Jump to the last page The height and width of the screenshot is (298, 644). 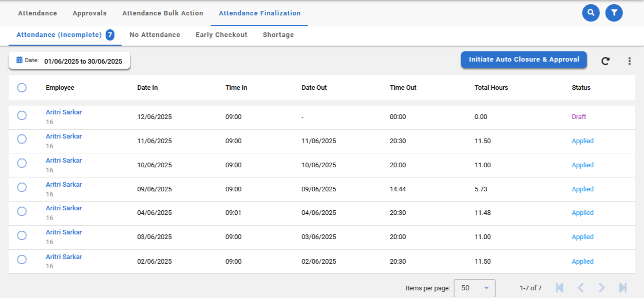pos(623,288)
